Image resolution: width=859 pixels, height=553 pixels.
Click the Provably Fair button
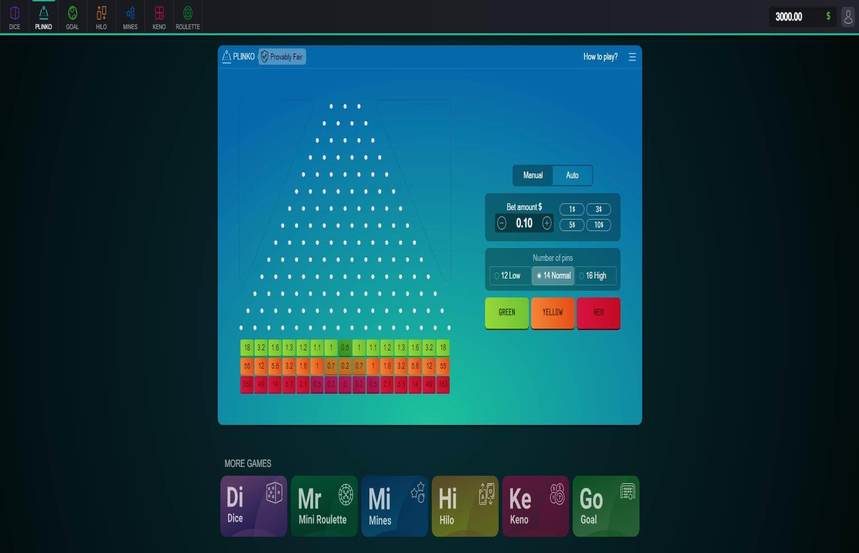coord(282,56)
